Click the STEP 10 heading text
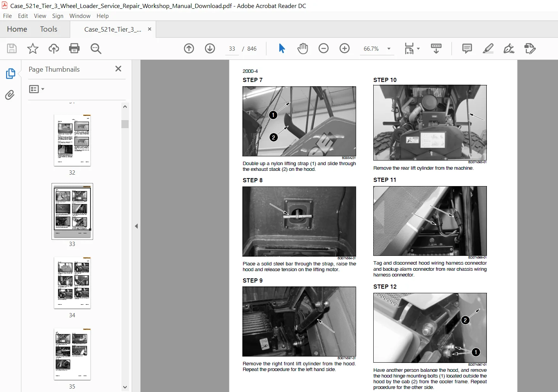Screen dimensions: 558x392 pos(385,80)
